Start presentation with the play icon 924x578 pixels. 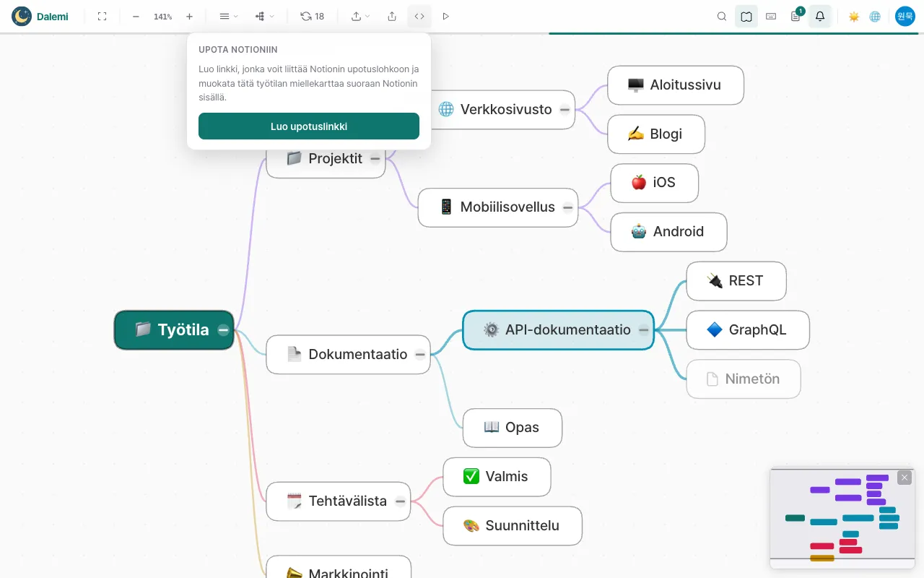(x=445, y=16)
